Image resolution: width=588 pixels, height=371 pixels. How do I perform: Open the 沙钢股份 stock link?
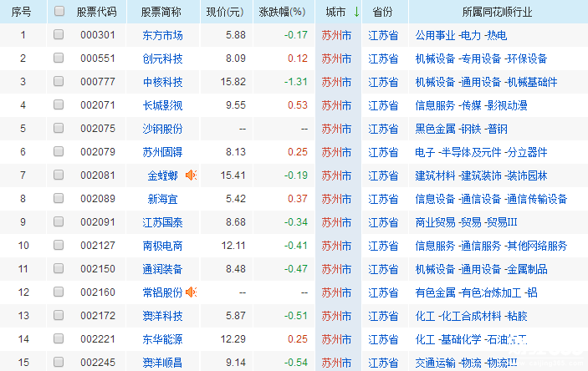click(x=162, y=129)
